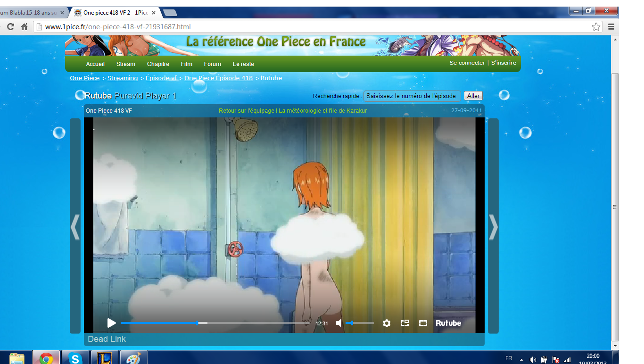
Task: Click the One Piece 418 VF heading
Action: click(x=109, y=111)
